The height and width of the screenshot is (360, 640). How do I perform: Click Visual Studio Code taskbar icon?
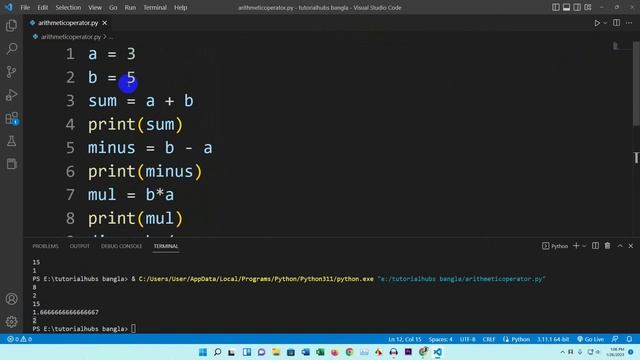coord(438,352)
